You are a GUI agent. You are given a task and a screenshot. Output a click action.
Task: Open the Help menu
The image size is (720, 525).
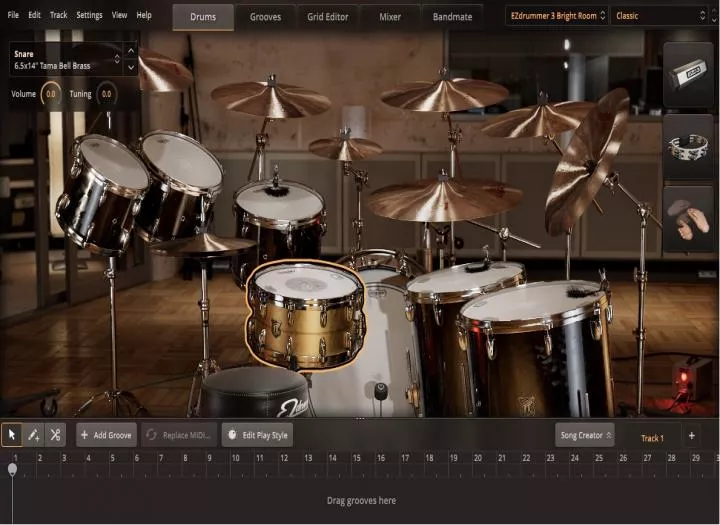tap(144, 15)
